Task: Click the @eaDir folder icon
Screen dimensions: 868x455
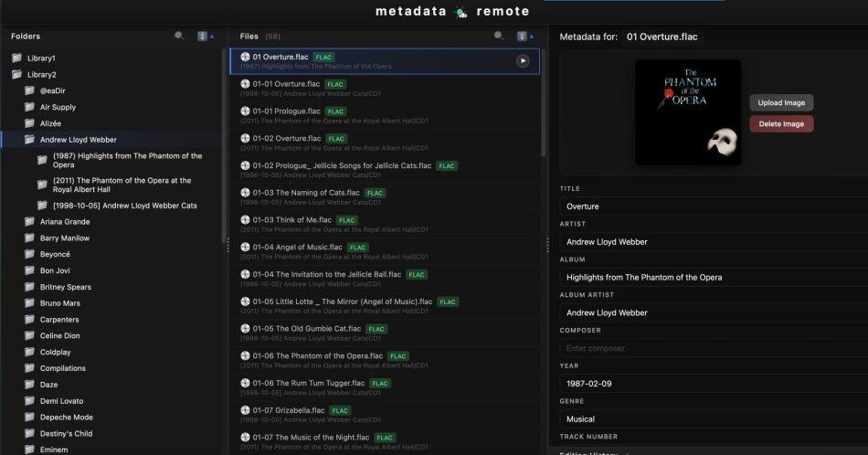Action: click(30, 91)
